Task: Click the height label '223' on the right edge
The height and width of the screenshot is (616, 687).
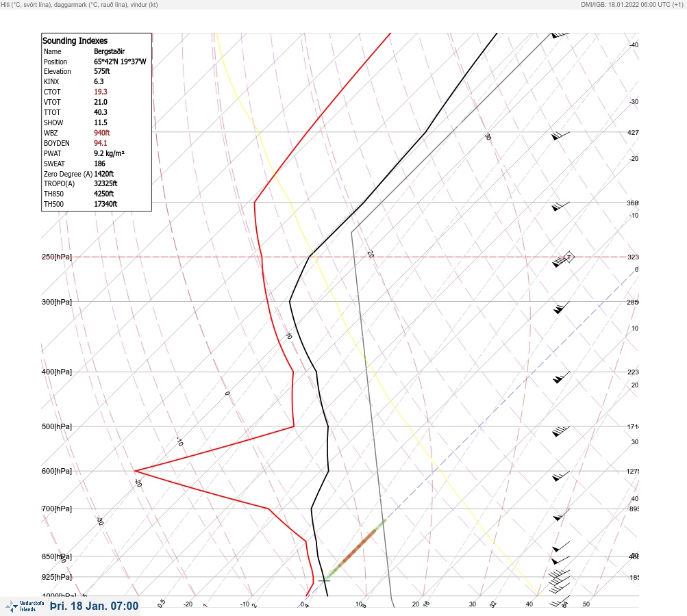Action: click(633, 372)
